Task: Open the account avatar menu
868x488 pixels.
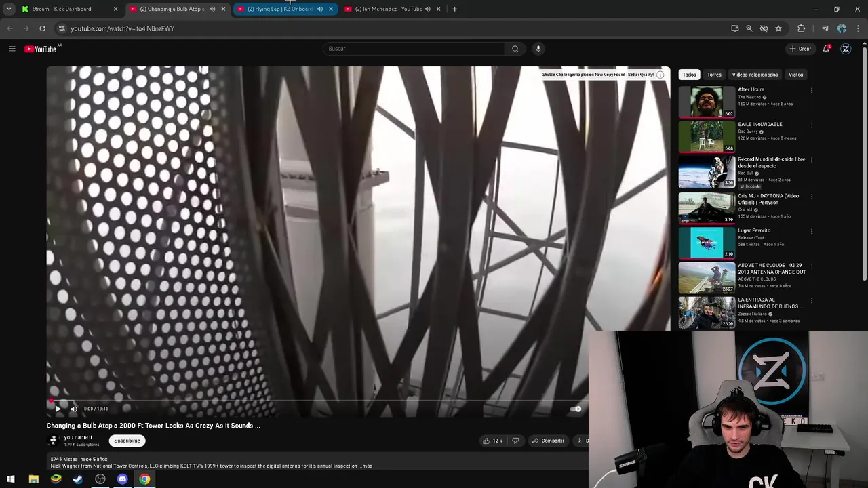Action: tap(846, 49)
